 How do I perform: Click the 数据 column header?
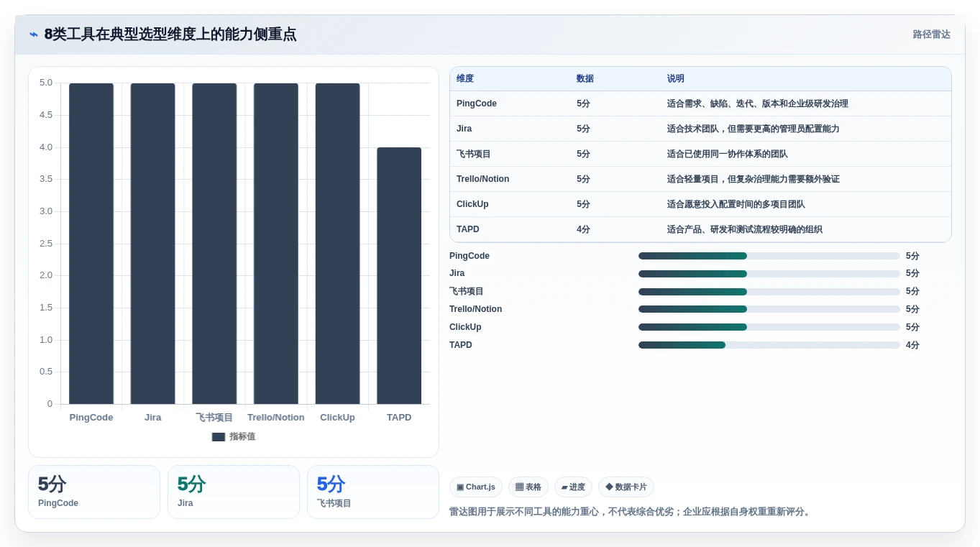[x=585, y=79]
